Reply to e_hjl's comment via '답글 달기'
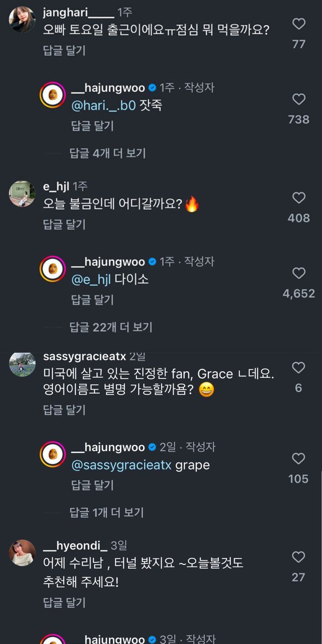 (64, 224)
